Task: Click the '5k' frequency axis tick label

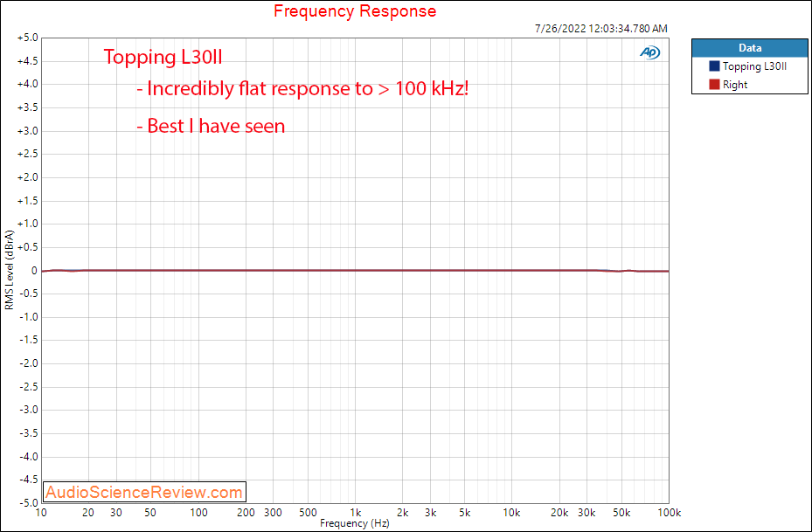Action: coord(464,513)
